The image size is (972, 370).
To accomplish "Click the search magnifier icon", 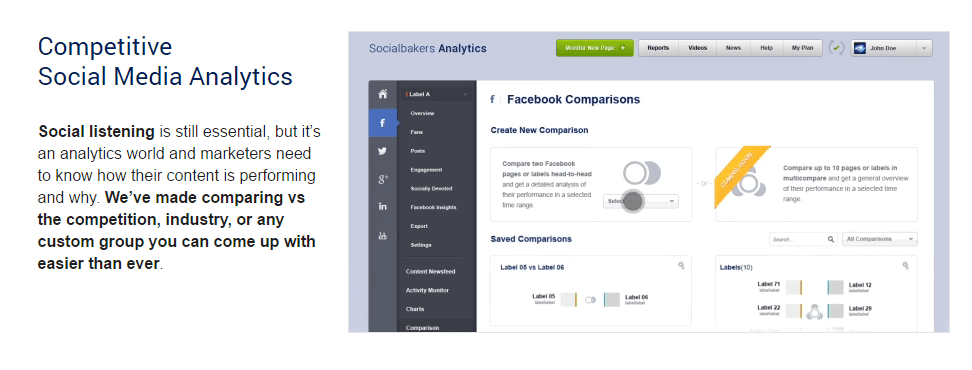I will tap(831, 239).
